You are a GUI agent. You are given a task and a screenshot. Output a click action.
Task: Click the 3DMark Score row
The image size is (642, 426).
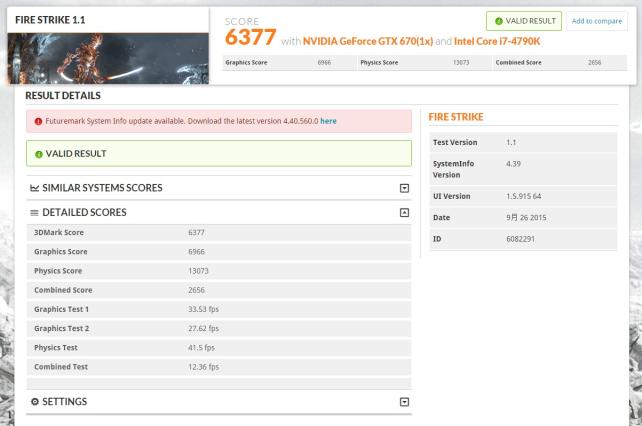coord(219,233)
